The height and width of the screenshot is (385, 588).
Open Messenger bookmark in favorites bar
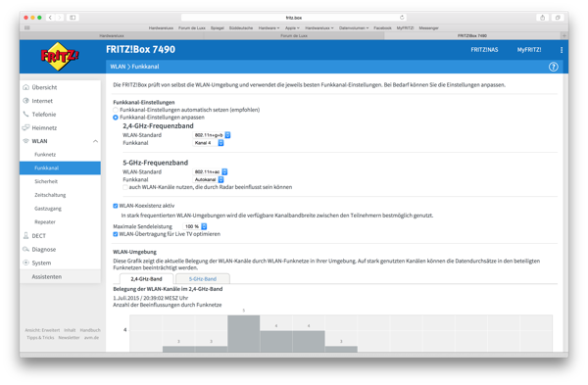click(x=428, y=27)
